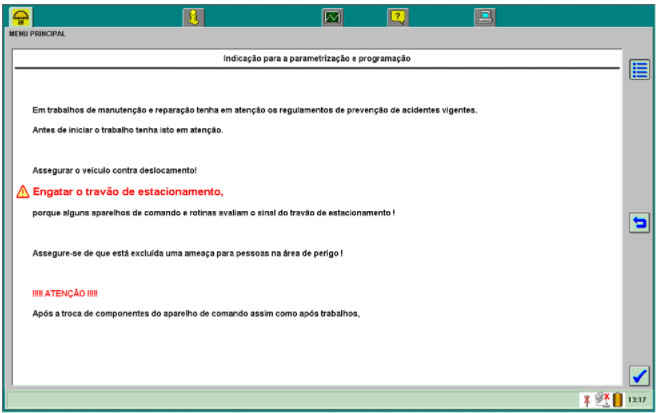This screenshot has width=659, height=413.
Task: Click the battery indicator in status bar
Action: 617,400
